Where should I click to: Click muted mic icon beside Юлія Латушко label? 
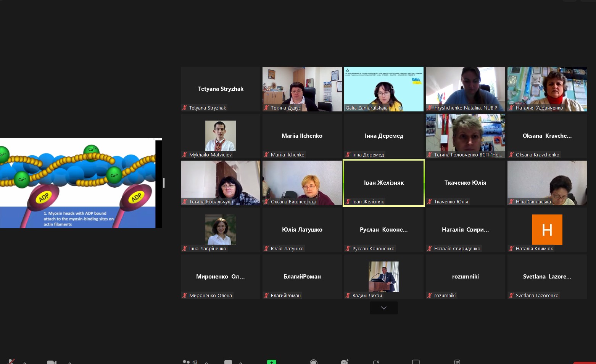tap(266, 249)
